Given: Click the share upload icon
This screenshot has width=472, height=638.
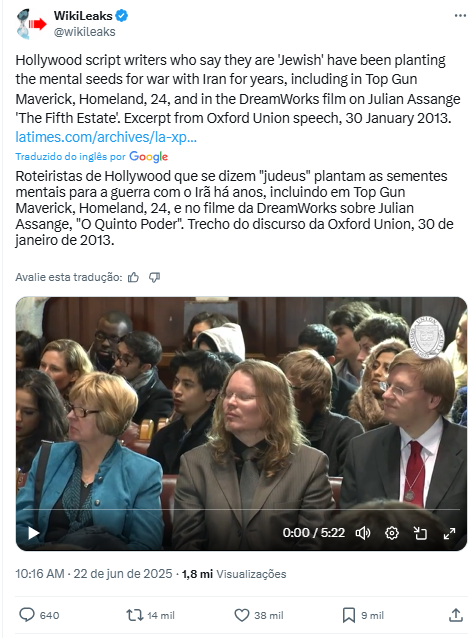Looking at the screenshot, I should pyautogui.click(x=456, y=615).
